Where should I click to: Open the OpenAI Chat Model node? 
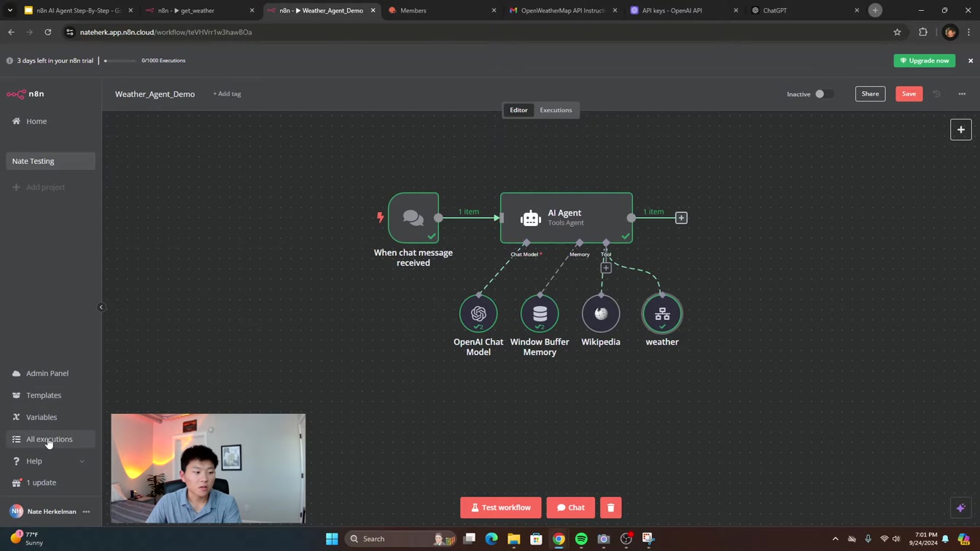point(478,313)
